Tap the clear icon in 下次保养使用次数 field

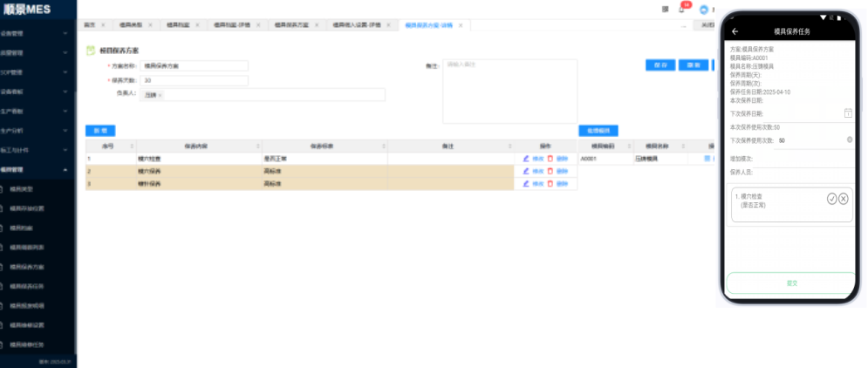click(x=849, y=140)
